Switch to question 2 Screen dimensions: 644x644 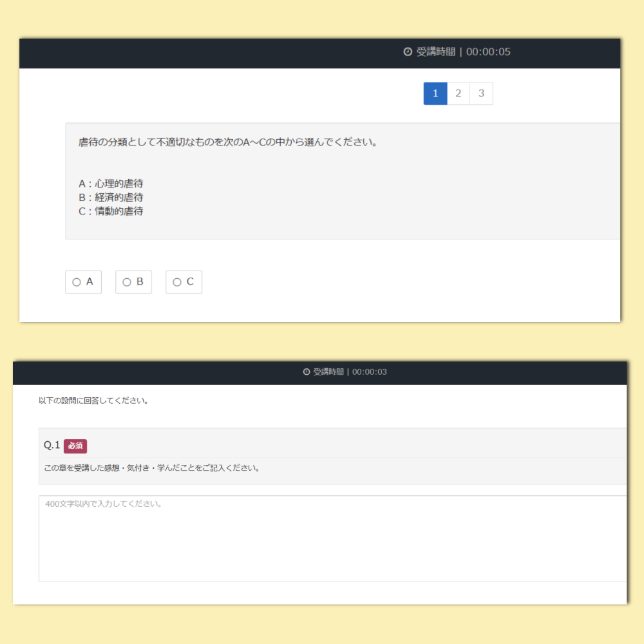458,93
